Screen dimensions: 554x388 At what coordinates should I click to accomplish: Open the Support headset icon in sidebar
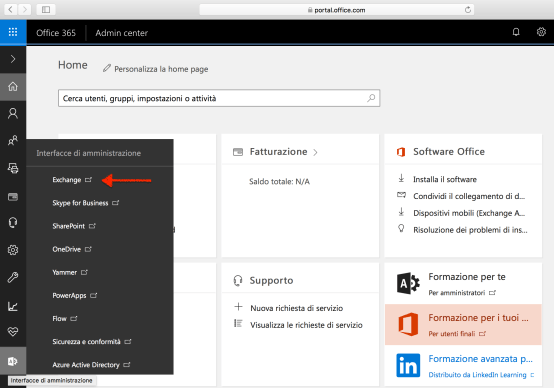pyautogui.click(x=13, y=223)
